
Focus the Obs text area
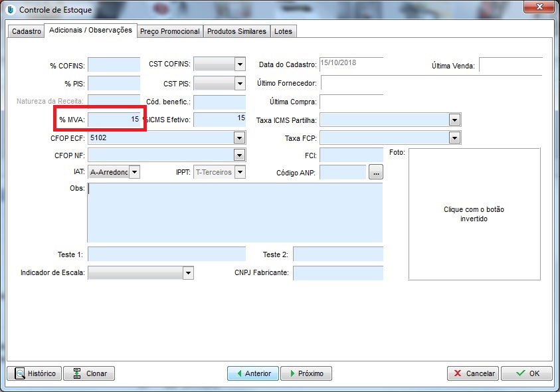234,213
